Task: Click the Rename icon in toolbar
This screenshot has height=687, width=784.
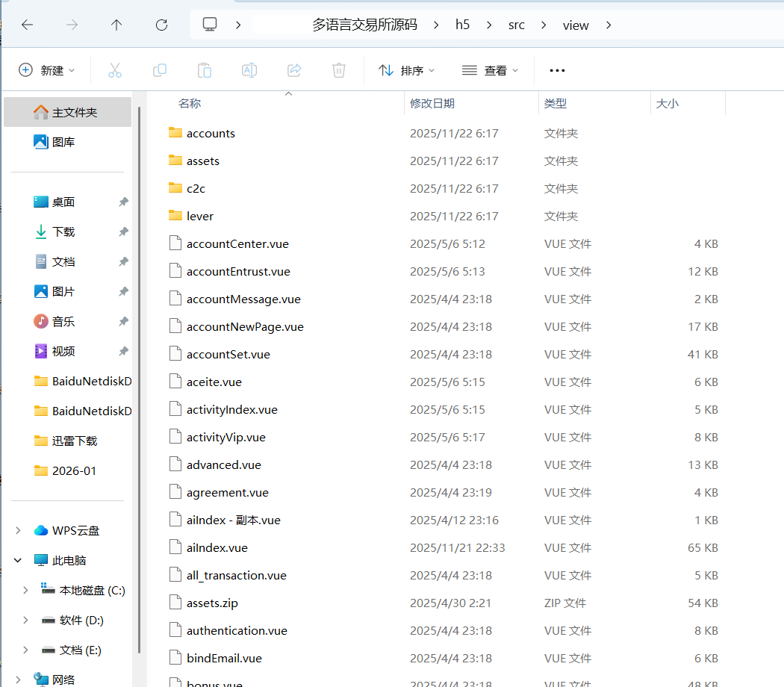Action: 249,70
